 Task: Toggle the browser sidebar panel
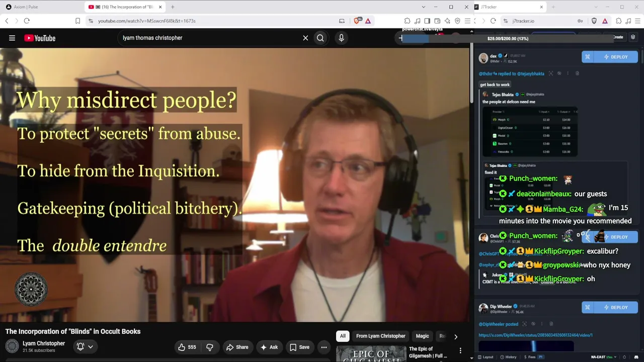click(427, 21)
